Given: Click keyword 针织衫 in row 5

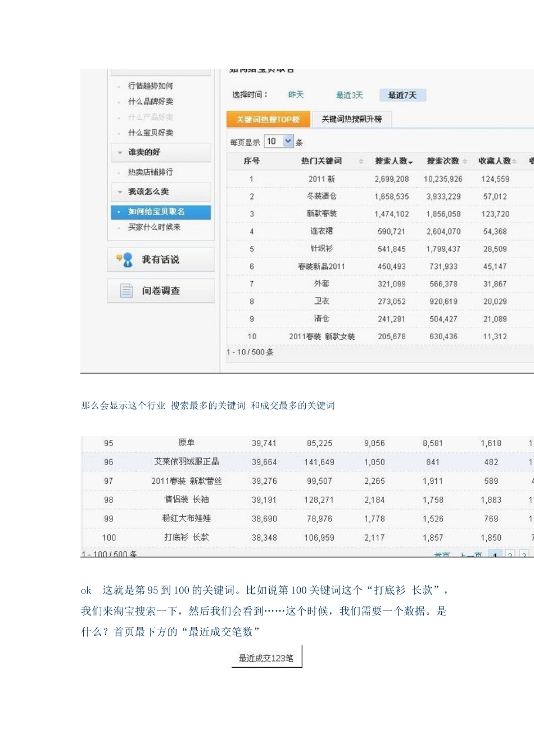Looking at the screenshot, I should point(322,249).
